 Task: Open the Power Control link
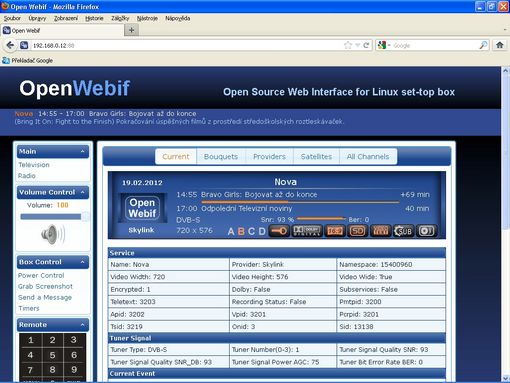click(x=41, y=275)
